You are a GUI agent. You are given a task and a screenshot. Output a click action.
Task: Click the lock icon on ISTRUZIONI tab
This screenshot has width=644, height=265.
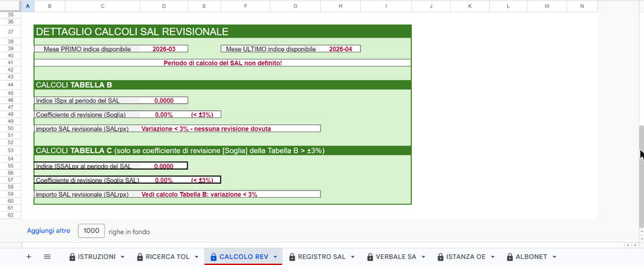point(72,257)
